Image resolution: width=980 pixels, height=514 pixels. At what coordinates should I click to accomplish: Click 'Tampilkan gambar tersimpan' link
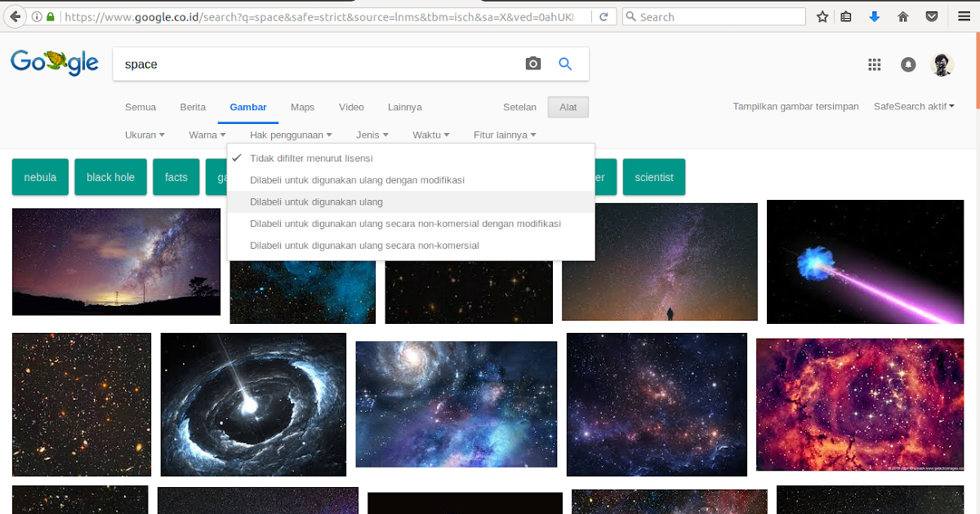pyautogui.click(x=795, y=106)
